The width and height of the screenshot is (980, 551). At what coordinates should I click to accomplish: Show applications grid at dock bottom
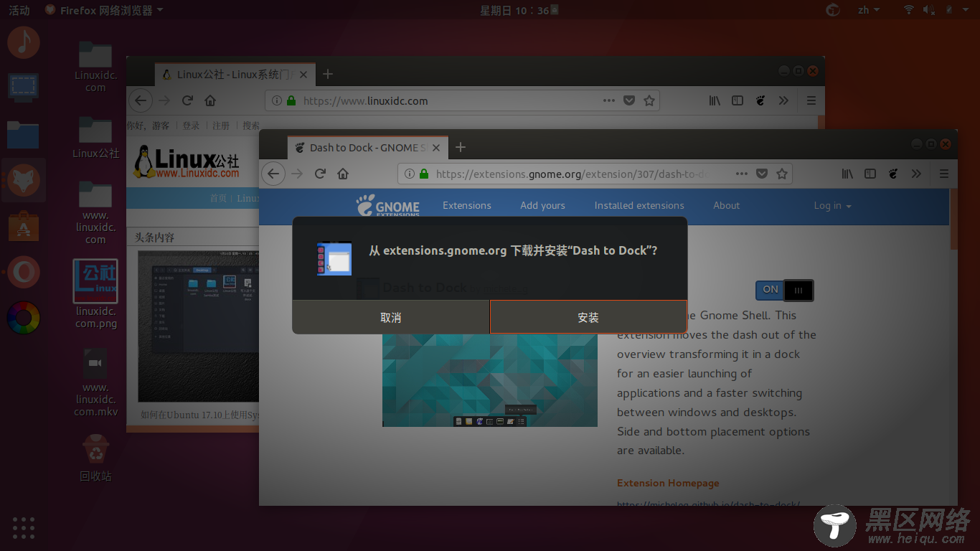24,527
